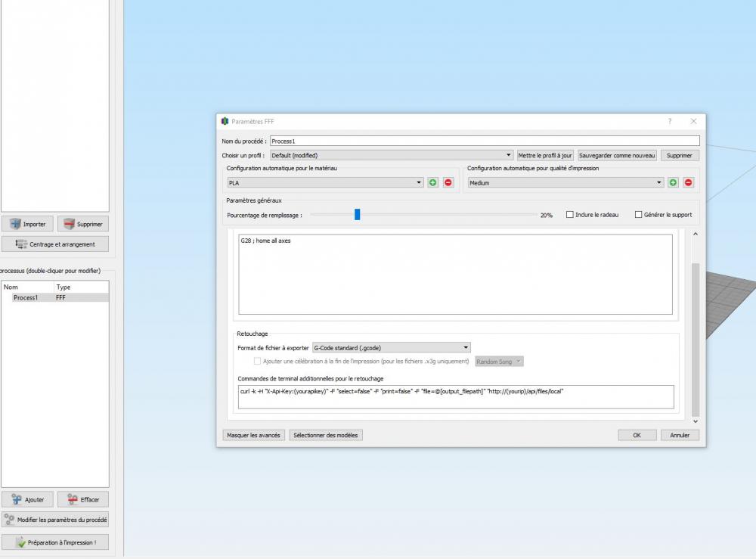Remove the PLA material preset with red minus
Image resolution: width=756 pixels, height=559 pixels.
[x=448, y=182]
